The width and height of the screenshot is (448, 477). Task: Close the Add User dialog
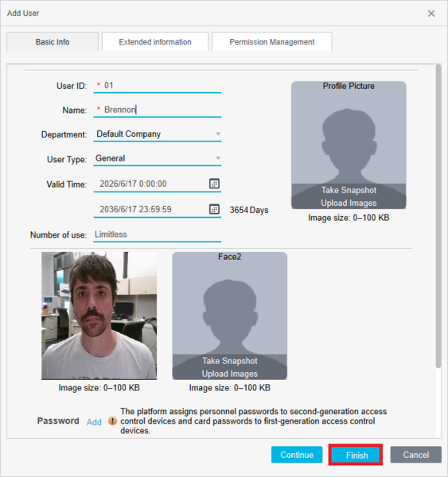[431, 14]
